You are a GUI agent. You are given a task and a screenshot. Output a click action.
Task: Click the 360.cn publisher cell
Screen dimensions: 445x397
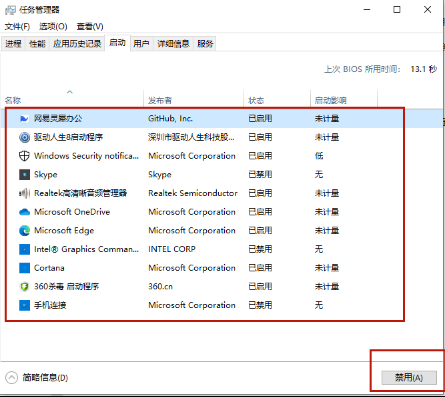click(x=160, y=286)
